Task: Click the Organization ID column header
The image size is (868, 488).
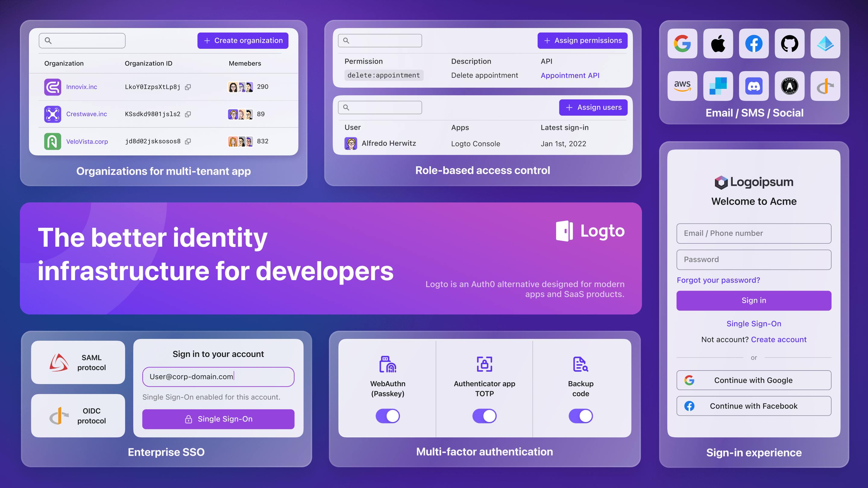Action: tap(149, 63)
